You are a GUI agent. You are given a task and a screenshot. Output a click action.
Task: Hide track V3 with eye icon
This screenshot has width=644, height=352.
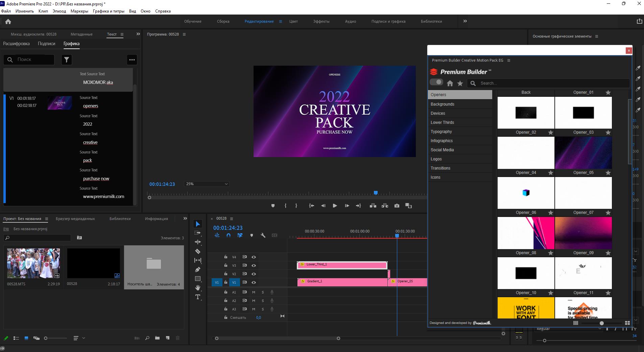(x=254, y=266)
